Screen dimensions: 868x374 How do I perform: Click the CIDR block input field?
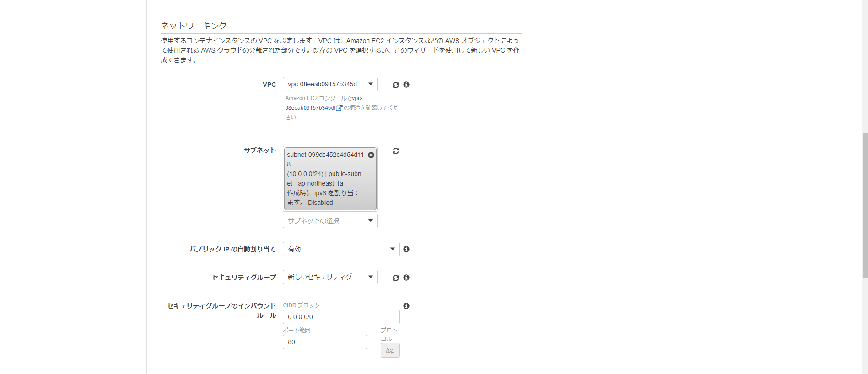coord(341,317)
